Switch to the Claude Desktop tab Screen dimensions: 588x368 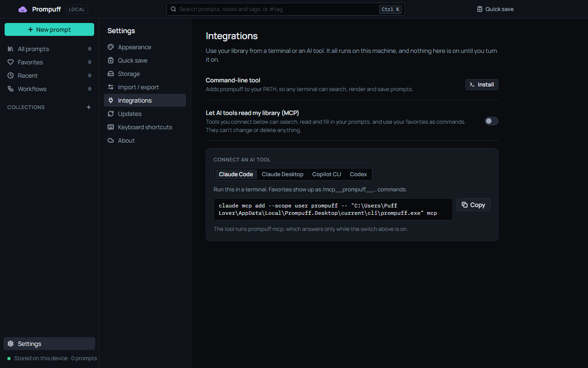pyautogui.click(x=283, y=174)
